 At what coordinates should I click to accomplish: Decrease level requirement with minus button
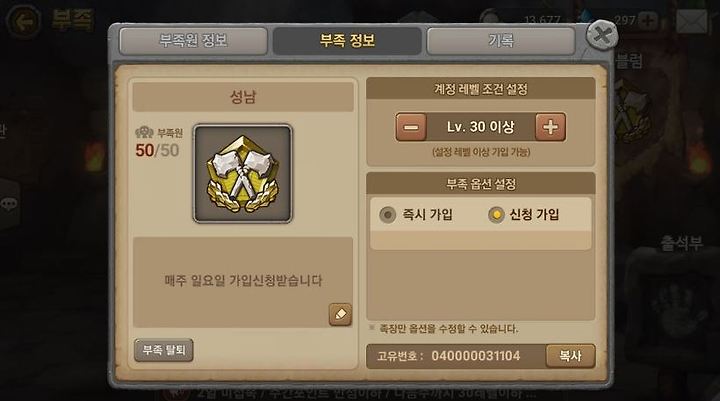point(411,127)
